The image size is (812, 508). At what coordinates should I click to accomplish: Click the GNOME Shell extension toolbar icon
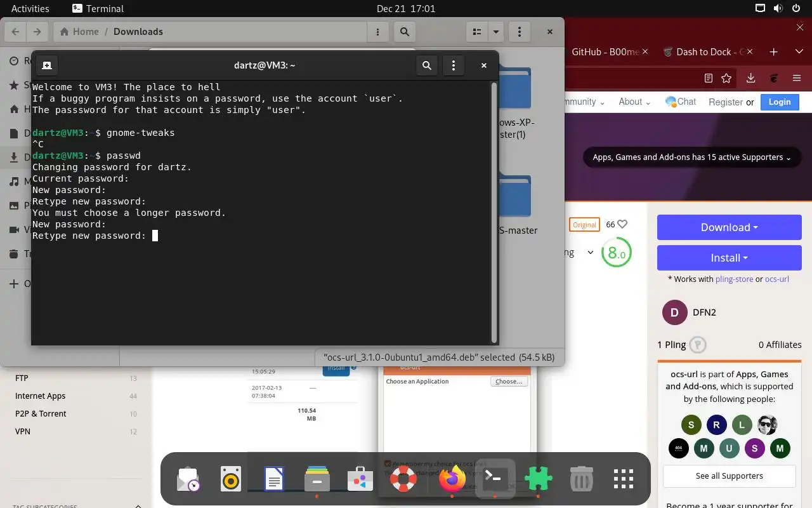(x=774, y=78)
